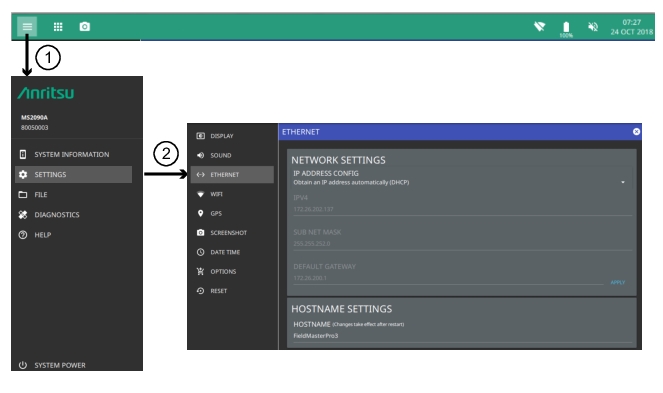Image resolution: width=663 pixels, height=393 pixels.
Task: Choose System Power at the menu bottom
Action: (x=74, y=365)
